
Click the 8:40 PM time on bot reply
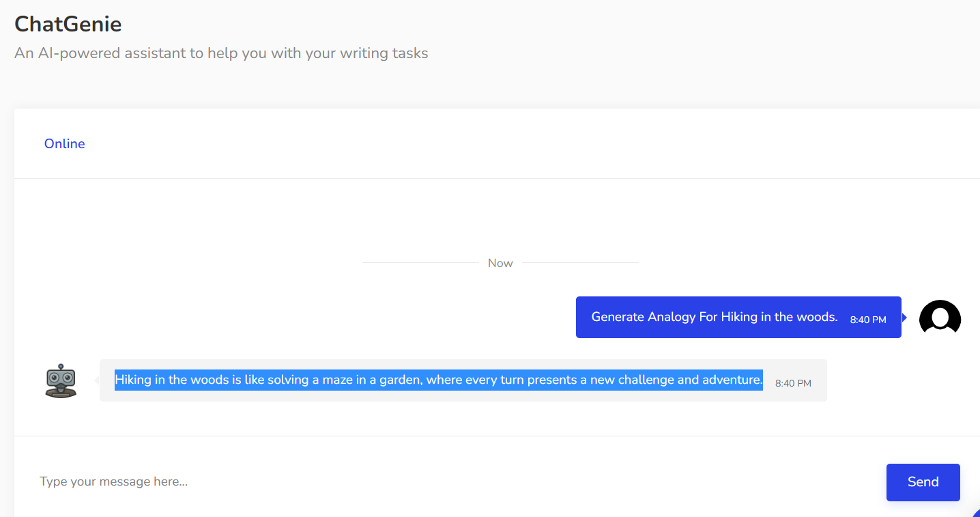[x=793, y=384]
